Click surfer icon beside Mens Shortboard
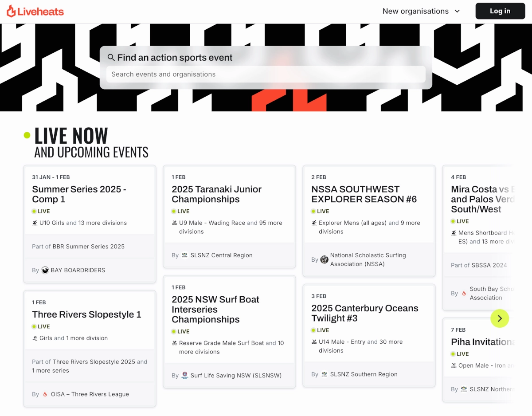 [x=454, y=233]
